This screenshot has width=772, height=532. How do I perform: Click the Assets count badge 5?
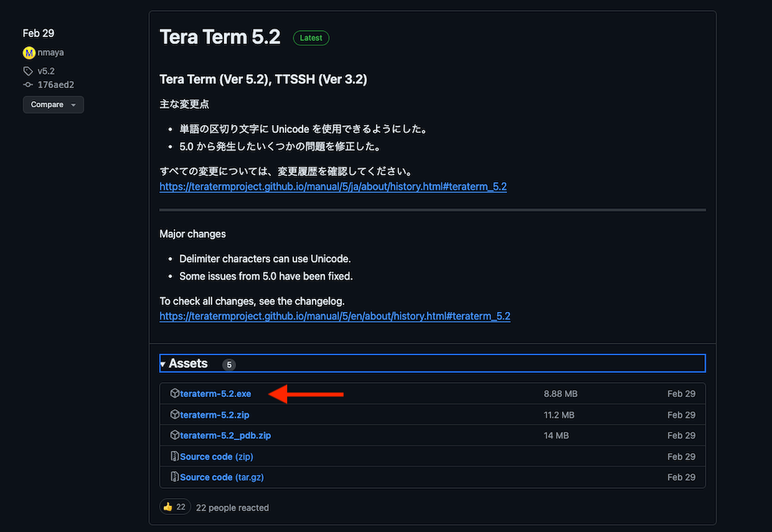coord(229,364)
